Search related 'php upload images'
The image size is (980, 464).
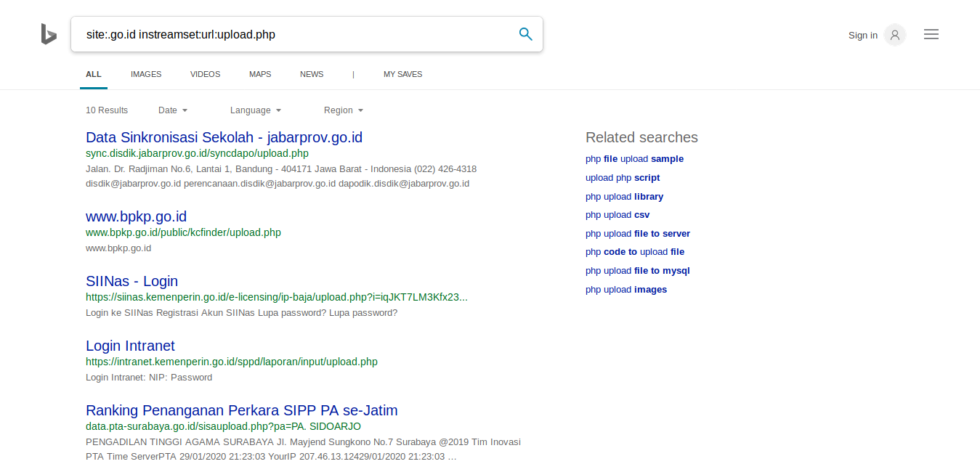coord(626,290)
